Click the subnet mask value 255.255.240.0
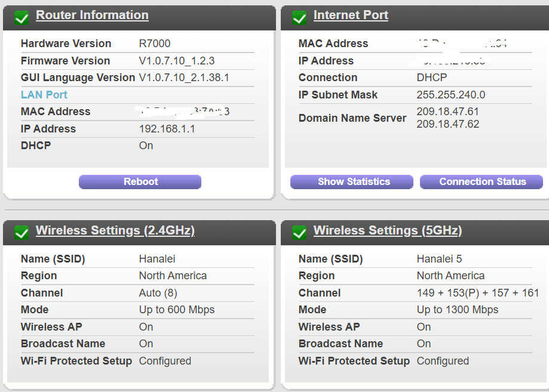Image resolution: width=549 pixels, height=392 pixels. click(x=450, y=95)
